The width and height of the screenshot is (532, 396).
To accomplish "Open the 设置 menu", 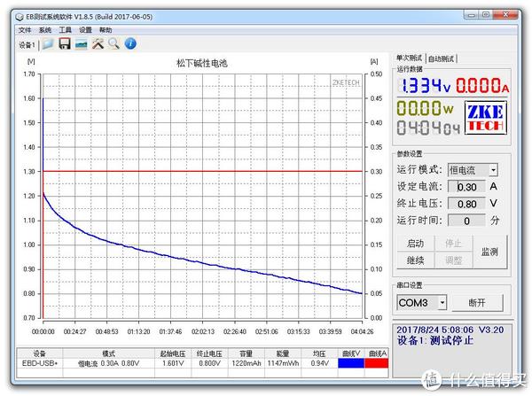I will [x=85, y=30].
